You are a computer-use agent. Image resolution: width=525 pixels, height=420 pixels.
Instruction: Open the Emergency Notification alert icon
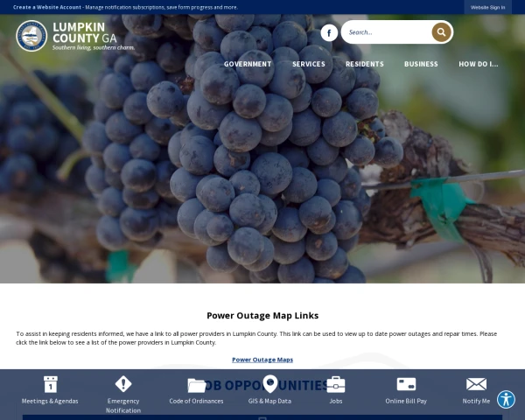point(123,384)
